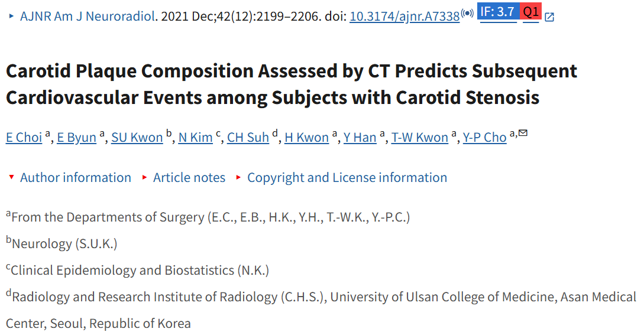Open the external link icon beside Q1
This screenshot has width=644, height=335.
[549, 17]
